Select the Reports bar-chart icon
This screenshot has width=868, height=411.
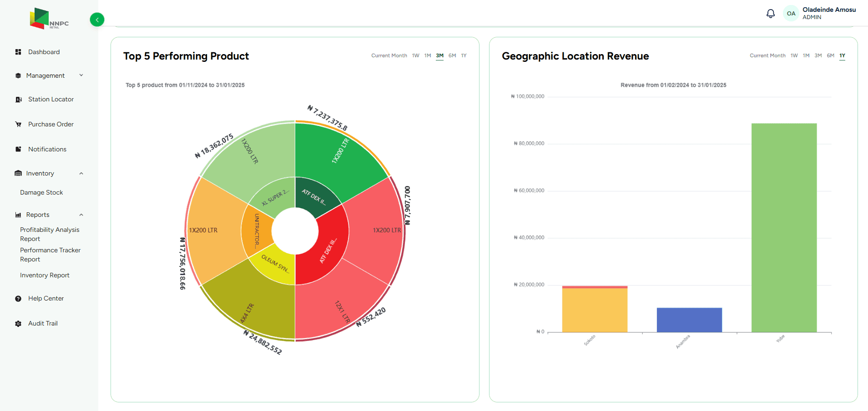coord(18,215)
